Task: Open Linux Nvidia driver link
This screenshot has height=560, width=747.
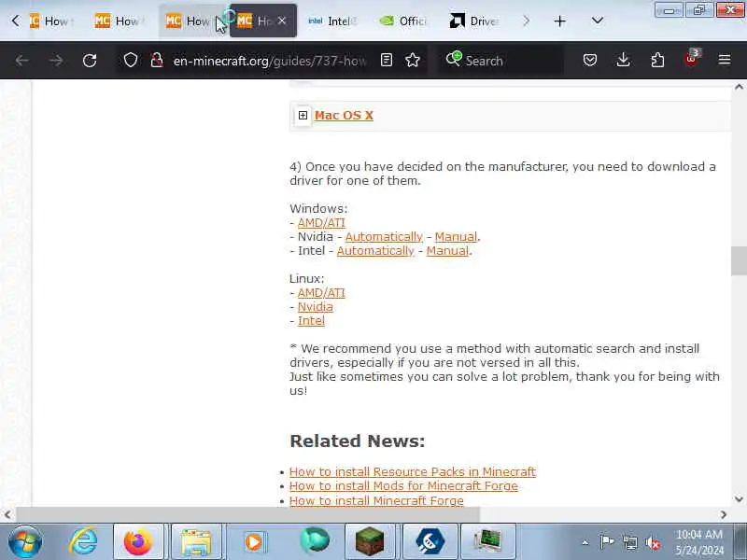Action: (x=315, y=307)
